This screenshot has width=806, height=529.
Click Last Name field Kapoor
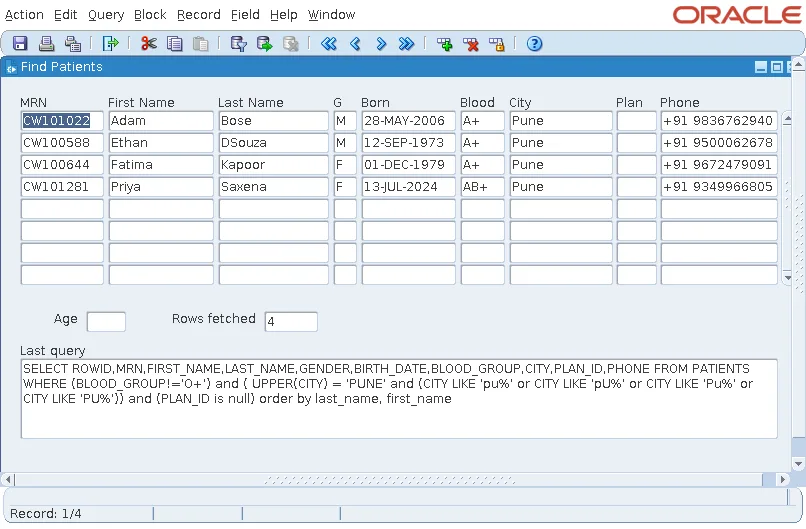pos(273,165)
